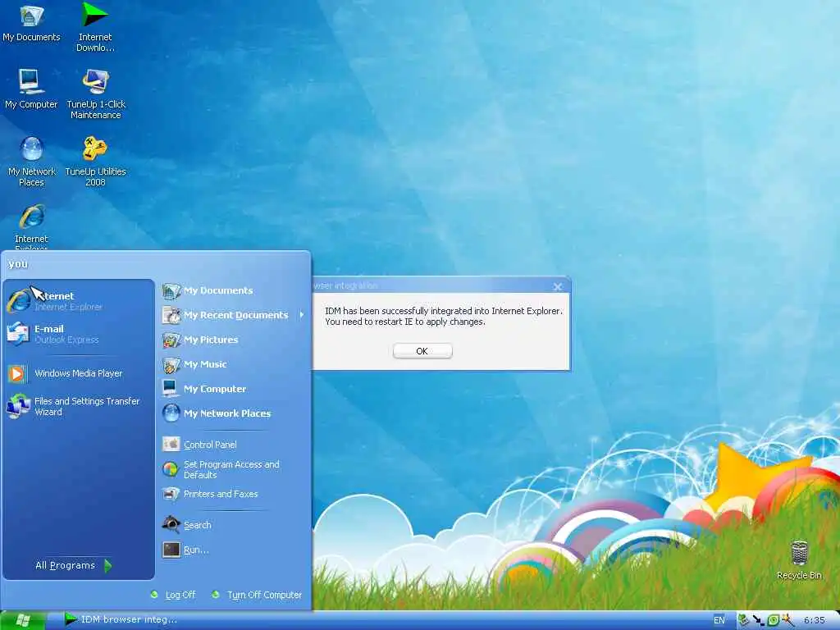Click My Computer monitor icon in Start menu
Image resolution: width=840 pixels, height=630 pixels.
click(x=171, y=388)
